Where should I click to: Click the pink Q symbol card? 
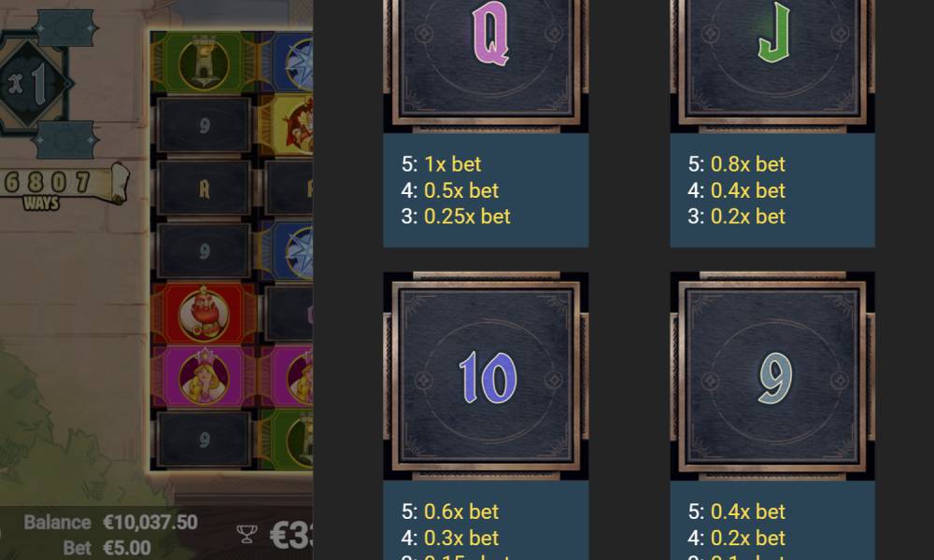point(486,65)
